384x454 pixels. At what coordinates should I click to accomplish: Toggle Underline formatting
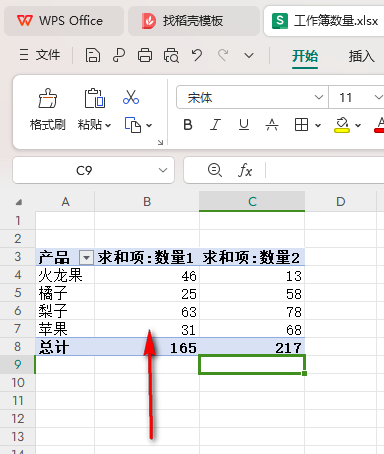click(244, 125)
